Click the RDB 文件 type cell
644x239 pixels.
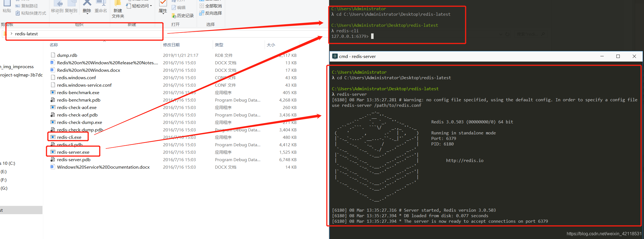tap(224, 55)
